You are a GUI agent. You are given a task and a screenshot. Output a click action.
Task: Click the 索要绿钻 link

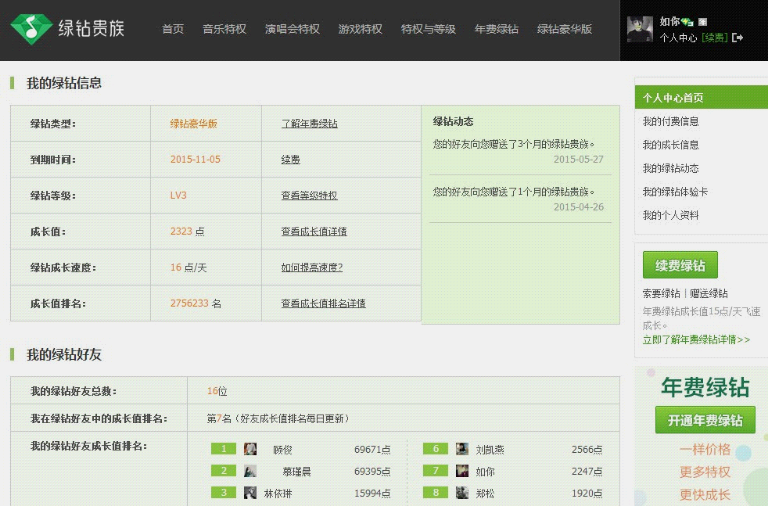pyautogui.click(x=661, y=293)
